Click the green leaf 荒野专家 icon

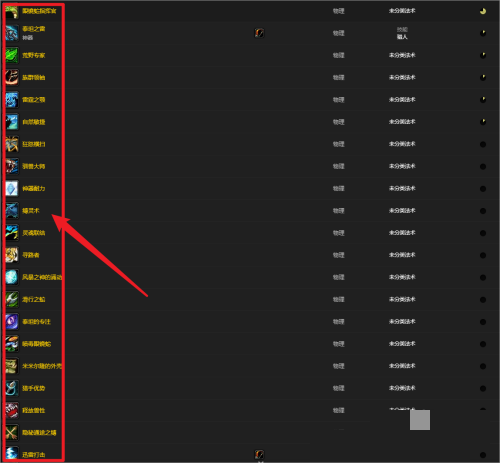pos(12,55)
